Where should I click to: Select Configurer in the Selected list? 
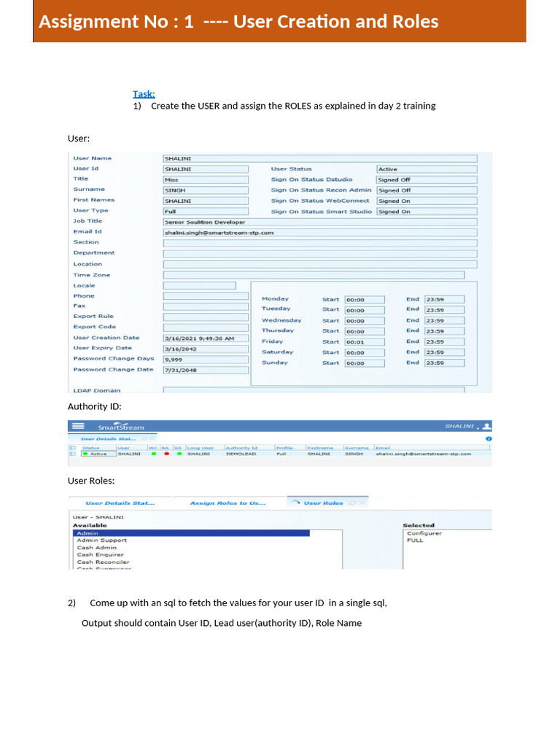[x=424, y=533]
